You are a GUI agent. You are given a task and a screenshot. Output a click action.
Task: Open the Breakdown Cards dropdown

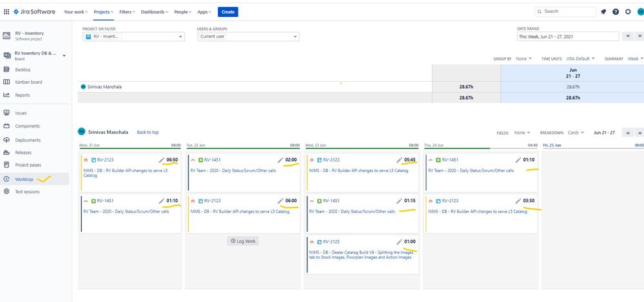[x=575, y=133]
